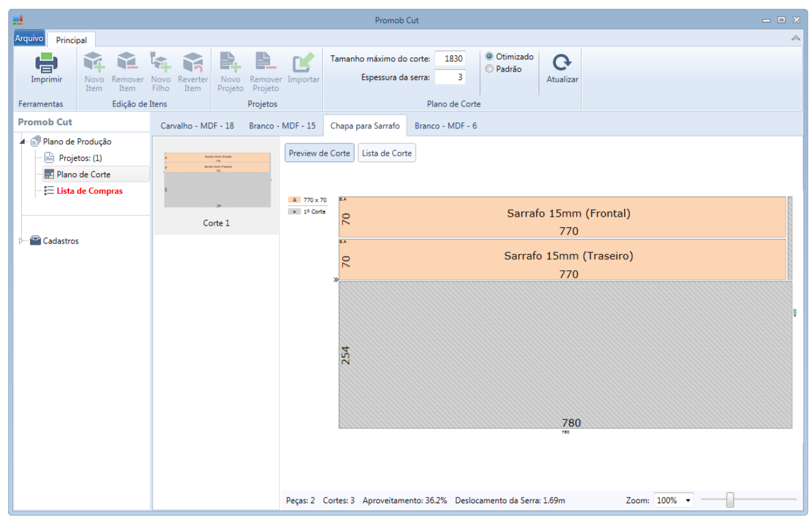The width and height of the screenshot is (812, 520).
Task: Click the Deslocamento da Serra: 1.69m text
Action: 510,500
